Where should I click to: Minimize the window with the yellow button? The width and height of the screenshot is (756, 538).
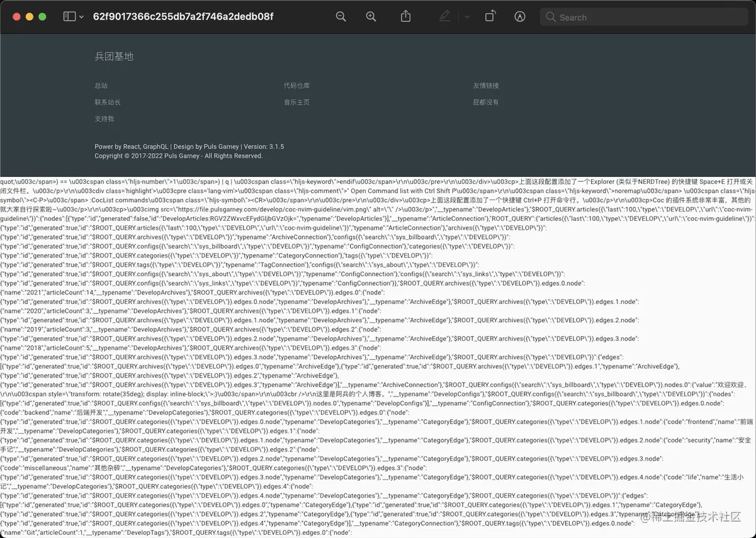click(x=30, y=17)
